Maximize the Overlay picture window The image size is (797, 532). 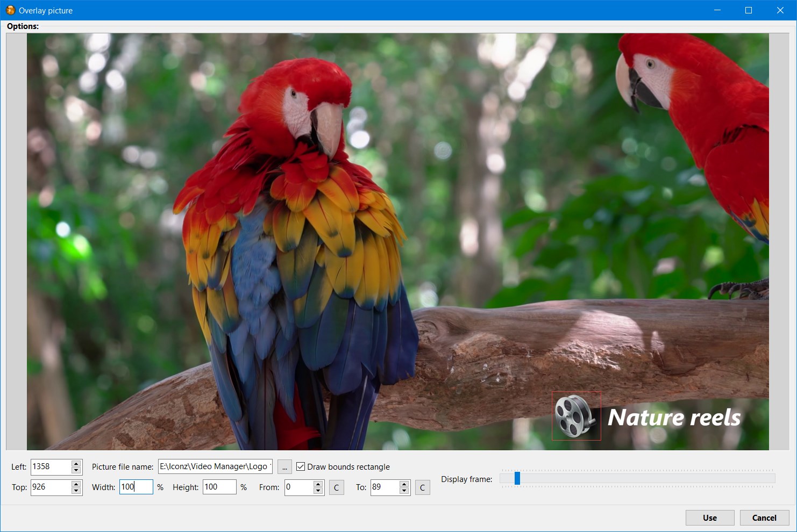coord(748,10)
